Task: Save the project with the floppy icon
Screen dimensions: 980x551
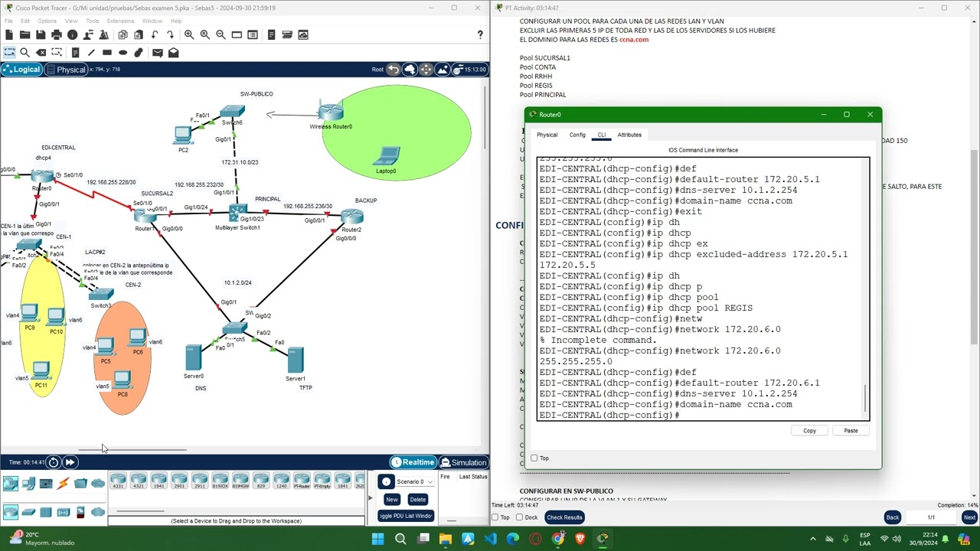Action: (x=41, y=34)
